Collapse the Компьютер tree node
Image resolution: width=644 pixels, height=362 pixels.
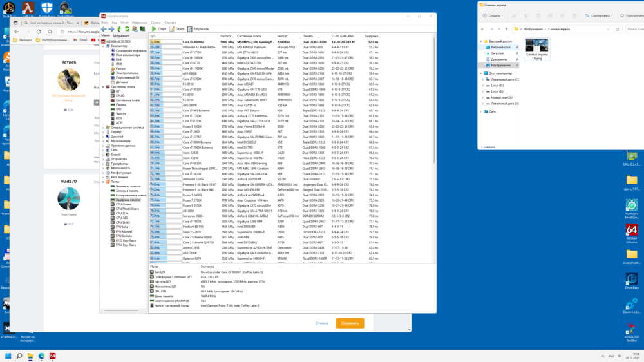pyautogui.click(x=103, y=46)
